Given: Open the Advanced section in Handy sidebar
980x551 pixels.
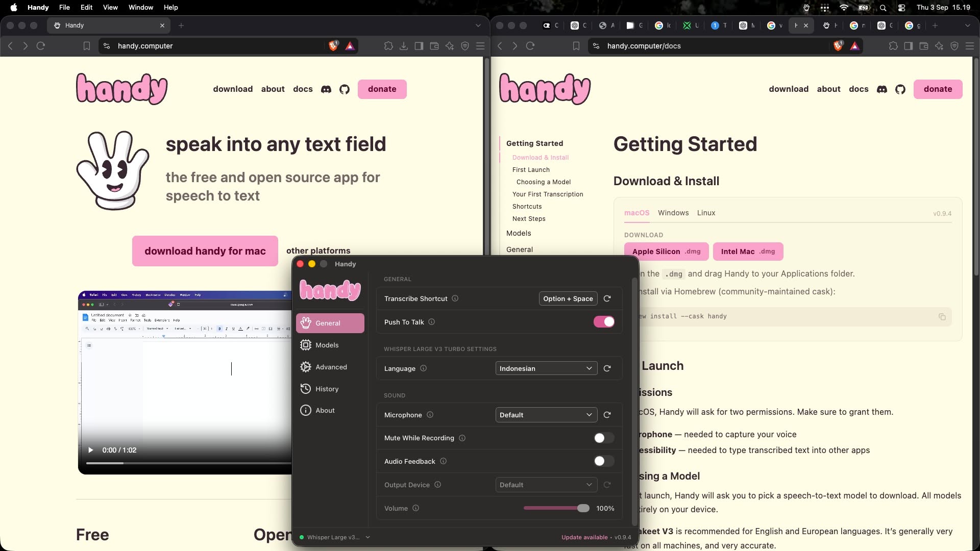Looking at the screenshot, I should (330, 367).
